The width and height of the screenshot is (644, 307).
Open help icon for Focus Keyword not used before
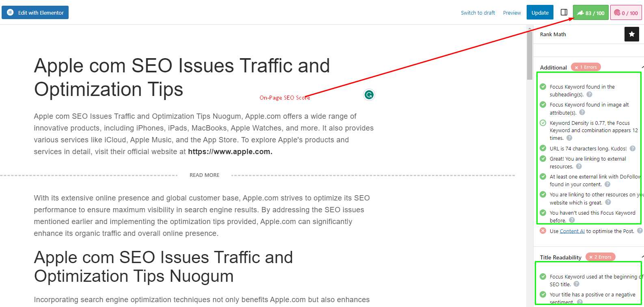click(x=572, y=220)
